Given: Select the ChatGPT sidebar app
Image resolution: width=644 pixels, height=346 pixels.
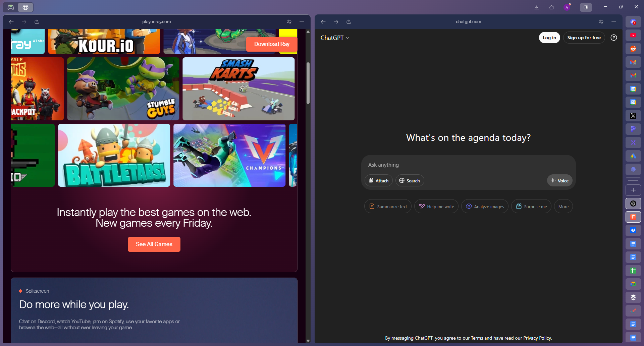Looking at the screenshot, I should pyautogui.click(x=633, y=204).
